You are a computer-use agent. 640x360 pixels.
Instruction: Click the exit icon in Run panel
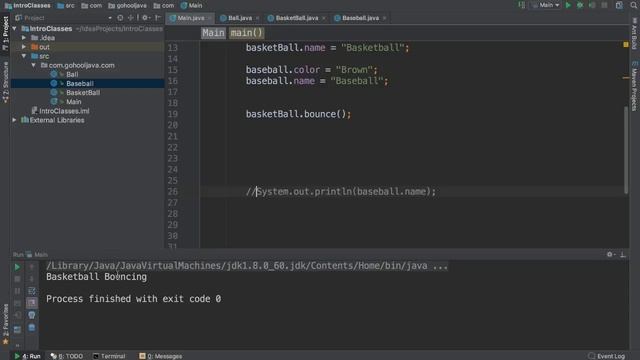tap(17, 315)
